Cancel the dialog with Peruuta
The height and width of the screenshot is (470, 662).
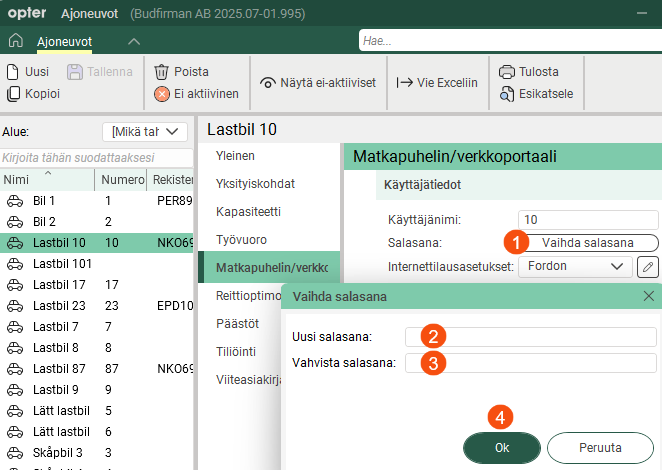point(600,448)
